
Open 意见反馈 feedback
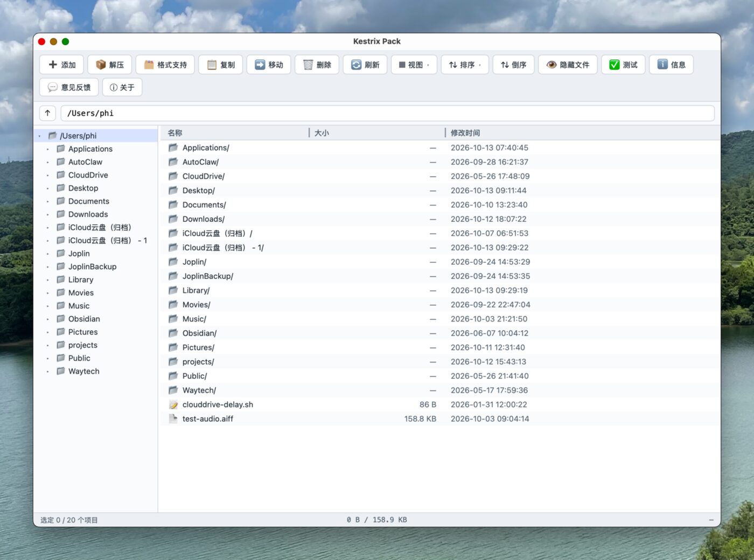click(69, 87)
